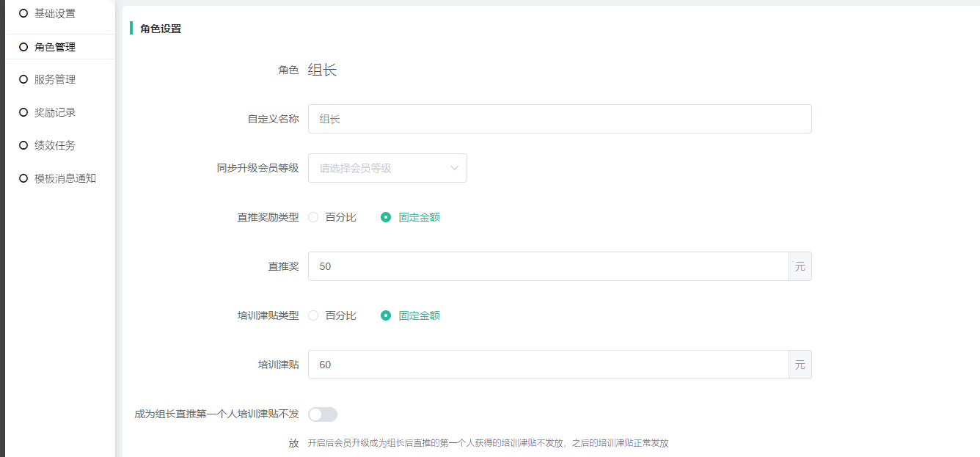This screenshot has width=980, height=457.
Task: Click the 元 suffix of 直推奖 field
Action: (800, 266)
